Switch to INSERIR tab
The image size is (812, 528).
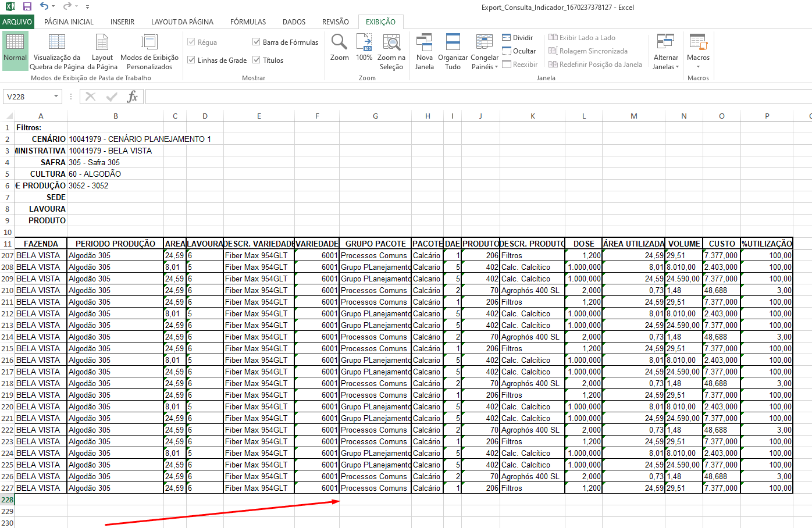tap(122, 22)
